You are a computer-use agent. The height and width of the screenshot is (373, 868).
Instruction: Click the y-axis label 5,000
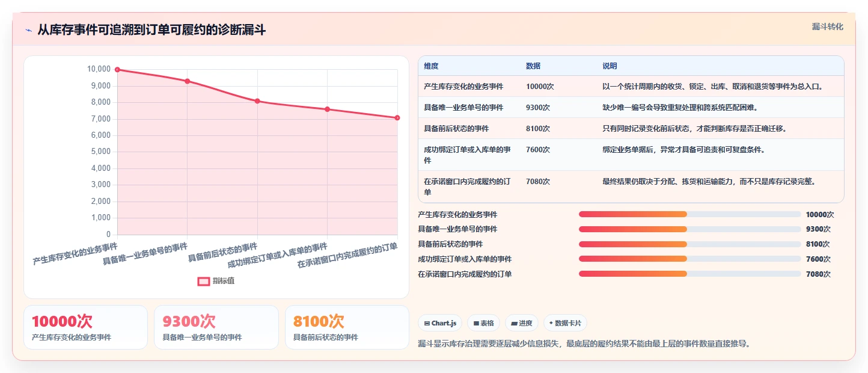[x=100, y=152]
